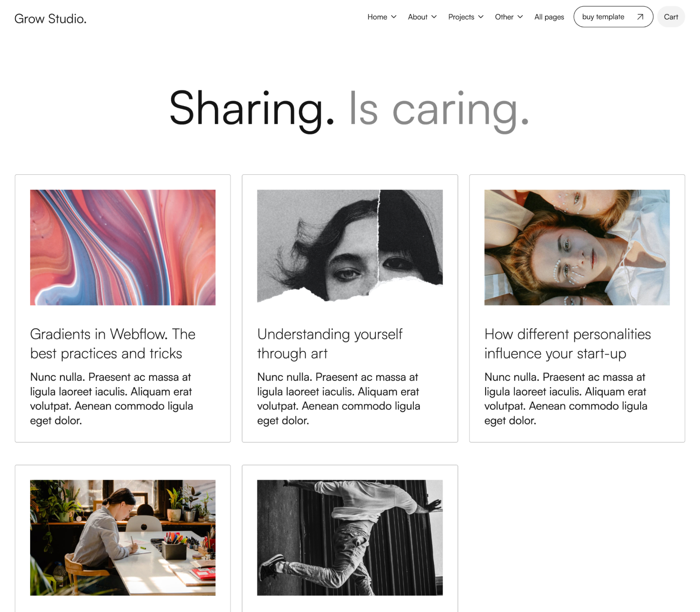700x612 pixels.
Task: Click the arrow icon in buy template button
Action: 640,17
